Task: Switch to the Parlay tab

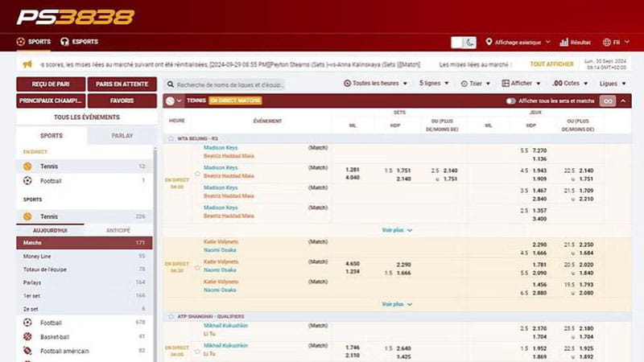Action: [122, 136]
